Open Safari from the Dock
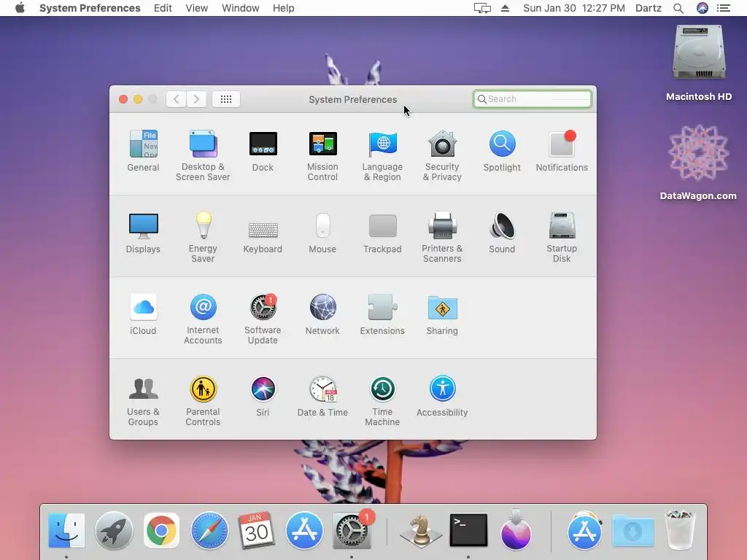747x560 pixels. [209, 531]
